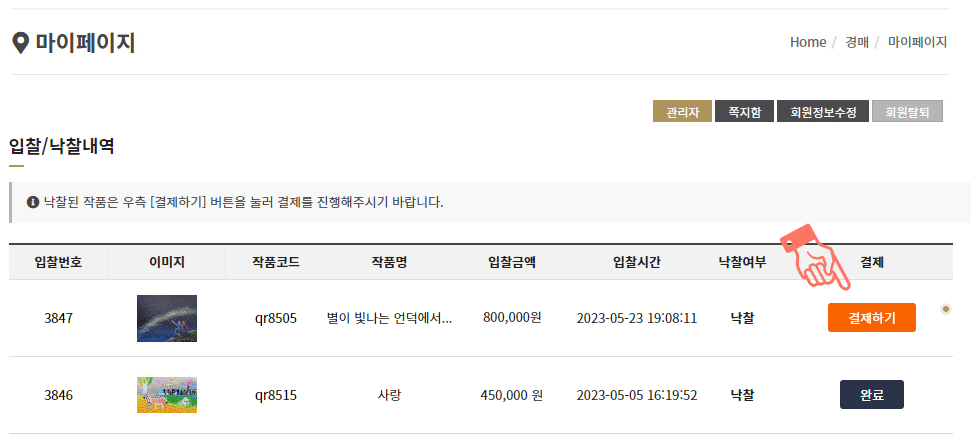Open the 쪽지함 message box
The width and height of the screenshot is (971, 446).
coord(744,111)
